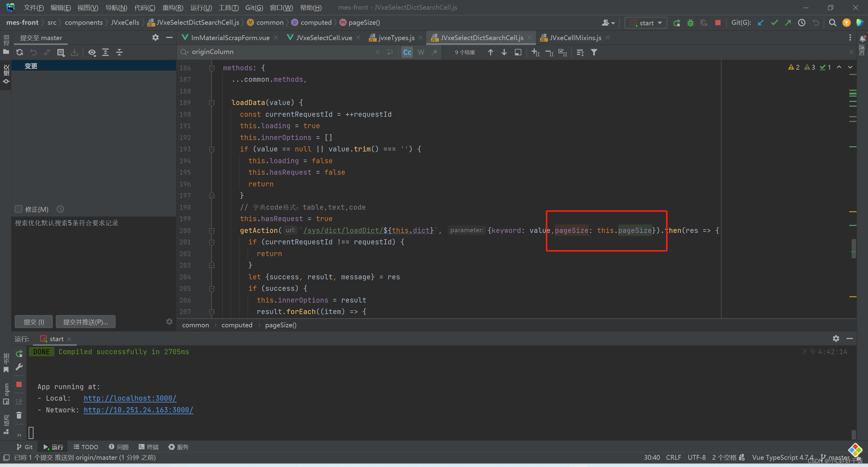Collapse the methods block at line 186
This screenshot has width=868, height=467.
coord(212,68)
